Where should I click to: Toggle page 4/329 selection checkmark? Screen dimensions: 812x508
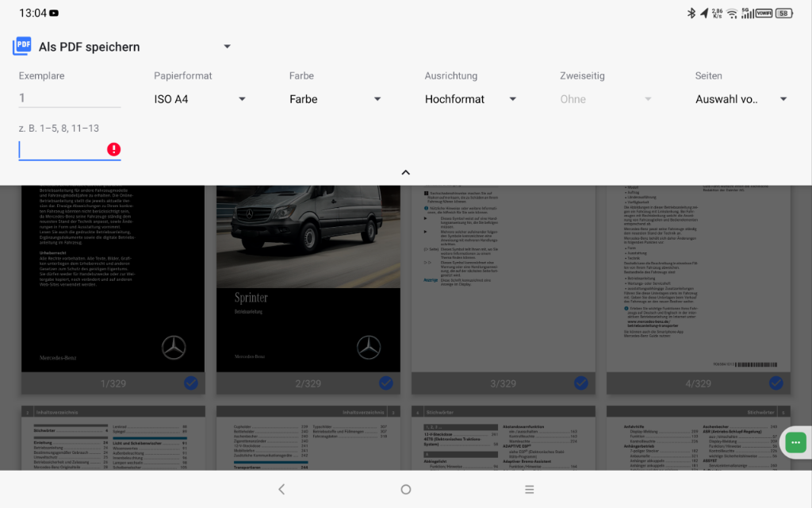(776, 383)
